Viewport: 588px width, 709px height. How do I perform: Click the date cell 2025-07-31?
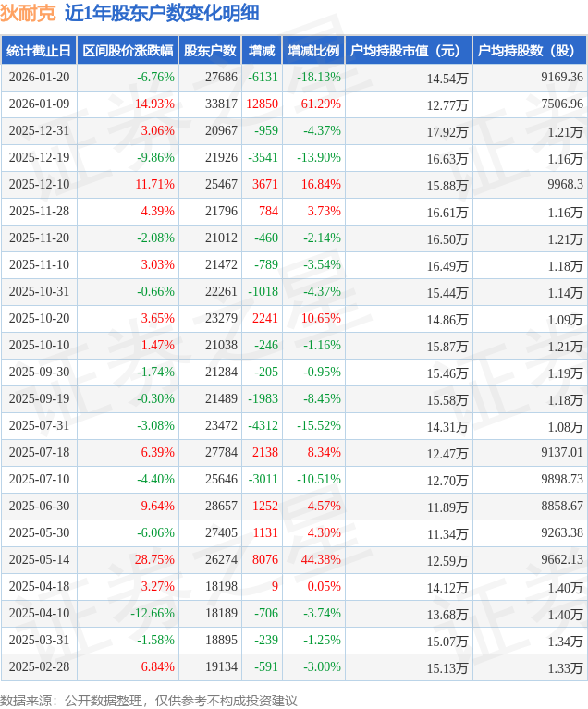[39, 426]
